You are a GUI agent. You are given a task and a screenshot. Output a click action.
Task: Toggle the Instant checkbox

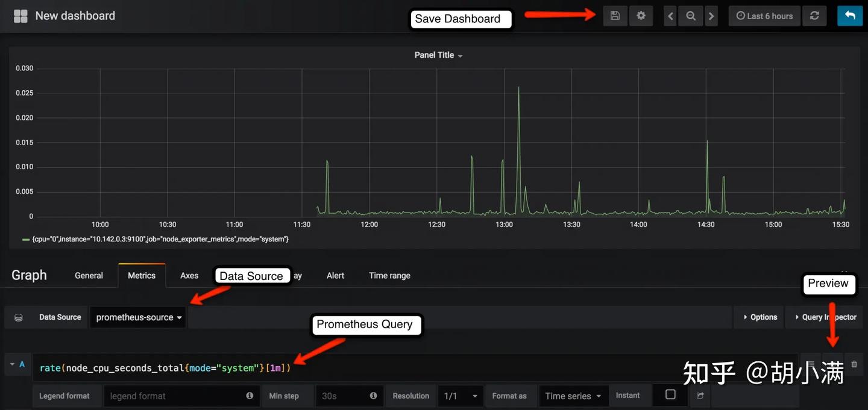(x=670, y=395)
